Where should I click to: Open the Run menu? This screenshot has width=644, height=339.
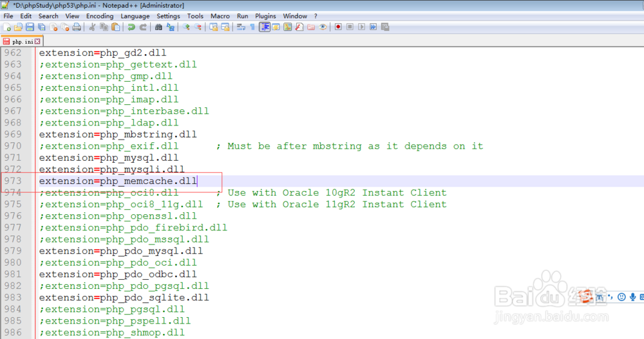point(242,16)
